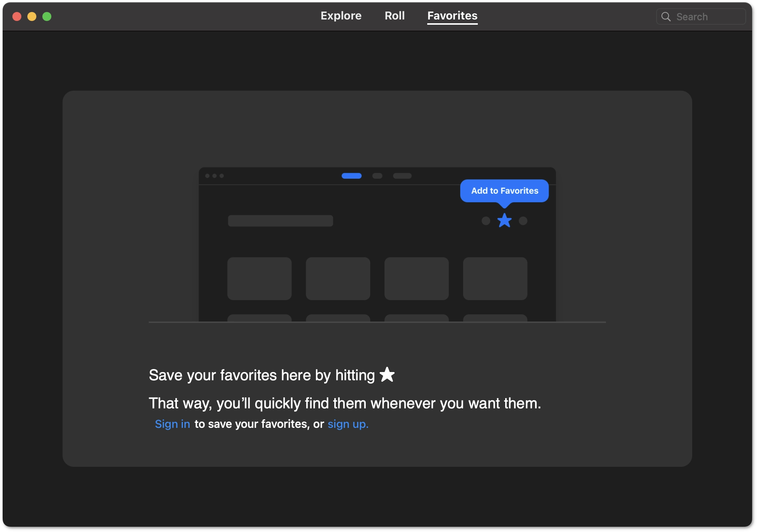Screen dimensions: 757x532
Task: Click the first placeholder card in illustration
Action: click(x=259, y=278)
